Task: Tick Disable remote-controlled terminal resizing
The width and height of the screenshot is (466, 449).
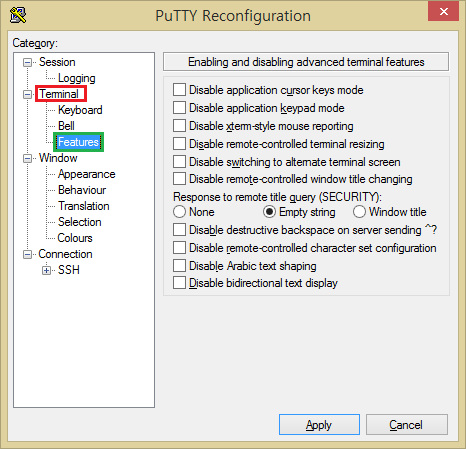Action: pyautogui.click(x=179, y=144)
